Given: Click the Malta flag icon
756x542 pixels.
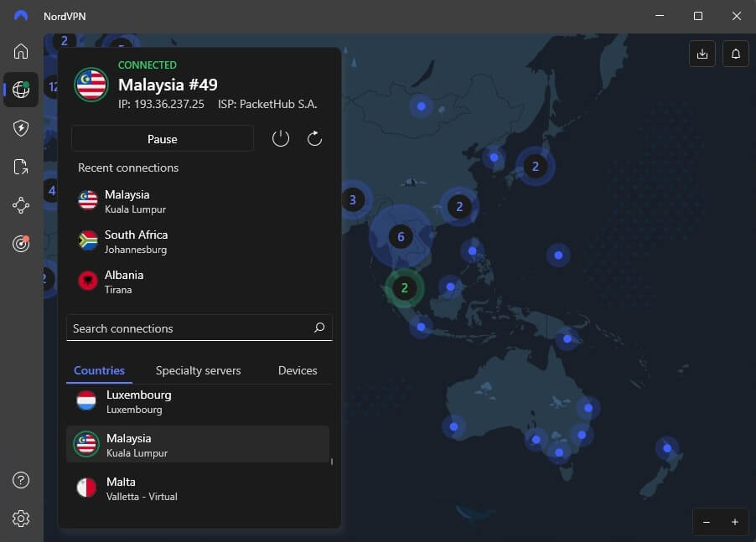Looking at the screenshot, I should point(86,488).
